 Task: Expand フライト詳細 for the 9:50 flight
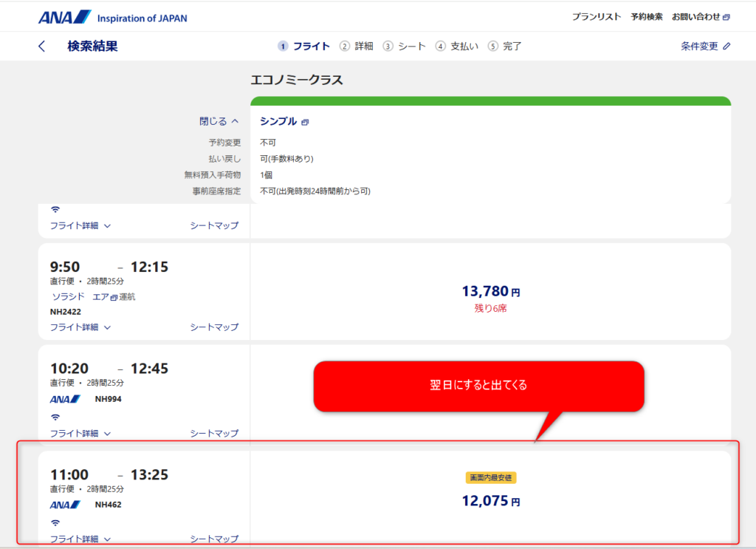[x=80, y=327]
